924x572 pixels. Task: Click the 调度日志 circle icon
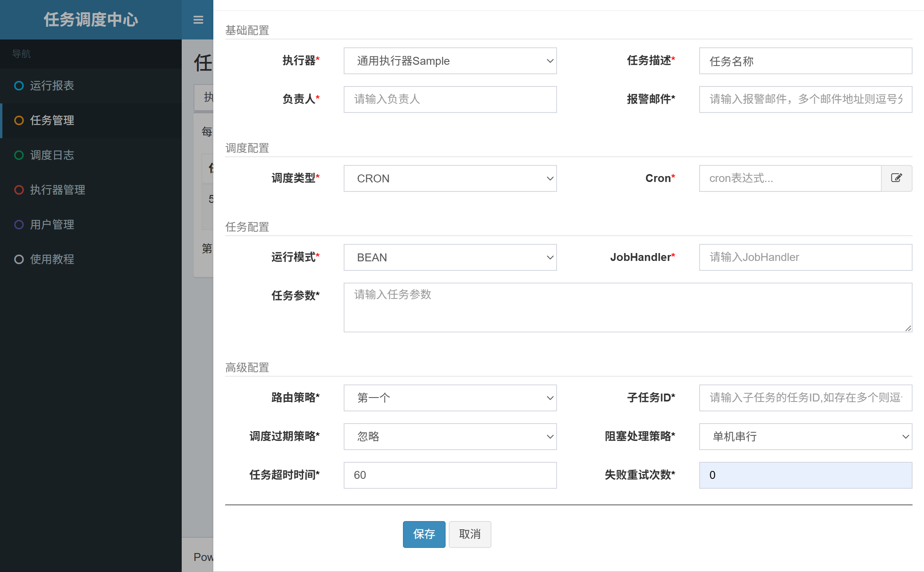coord(19,155)
